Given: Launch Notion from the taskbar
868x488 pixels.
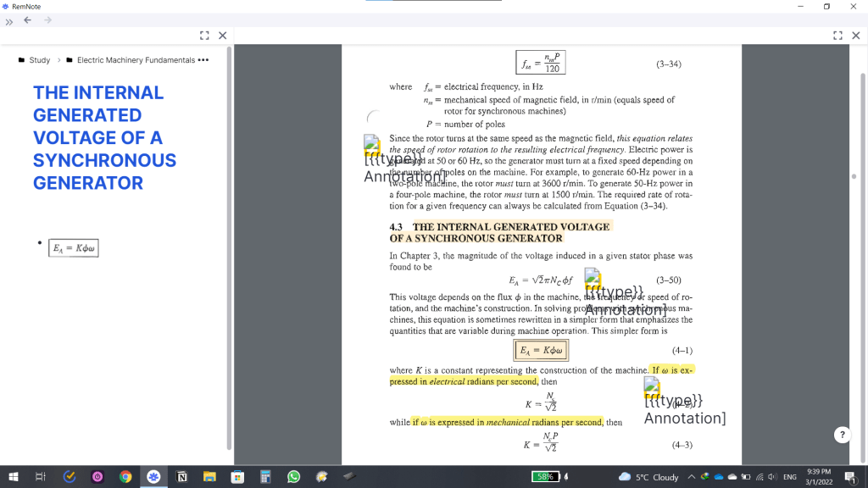Looking at the screenshot, I should tap(181, 477).
